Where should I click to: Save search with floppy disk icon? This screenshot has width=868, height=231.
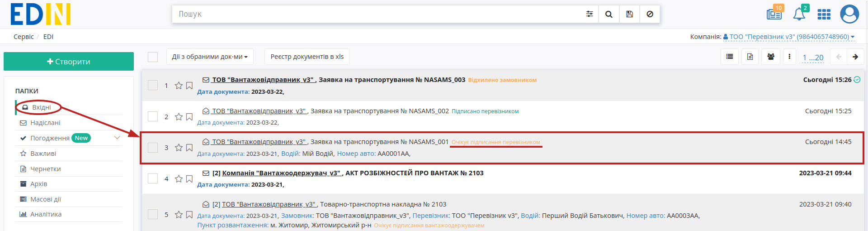click(629, 14)
